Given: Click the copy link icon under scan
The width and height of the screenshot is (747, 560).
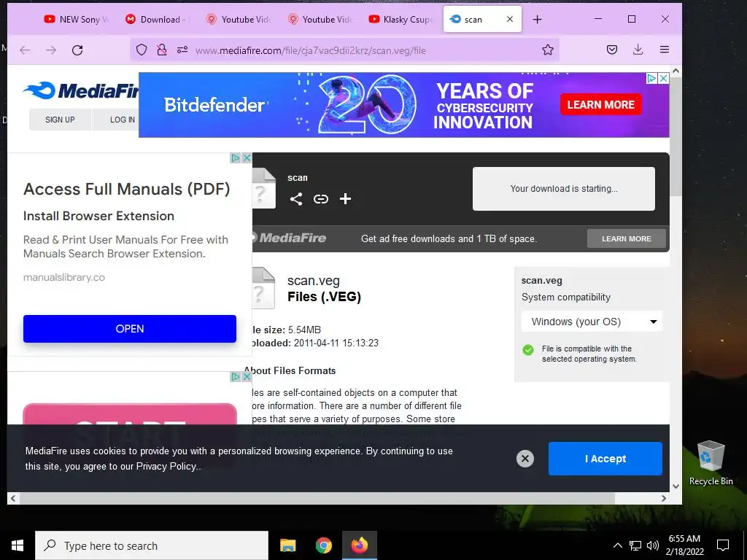Looking at the screenshot, I should 321,198.
